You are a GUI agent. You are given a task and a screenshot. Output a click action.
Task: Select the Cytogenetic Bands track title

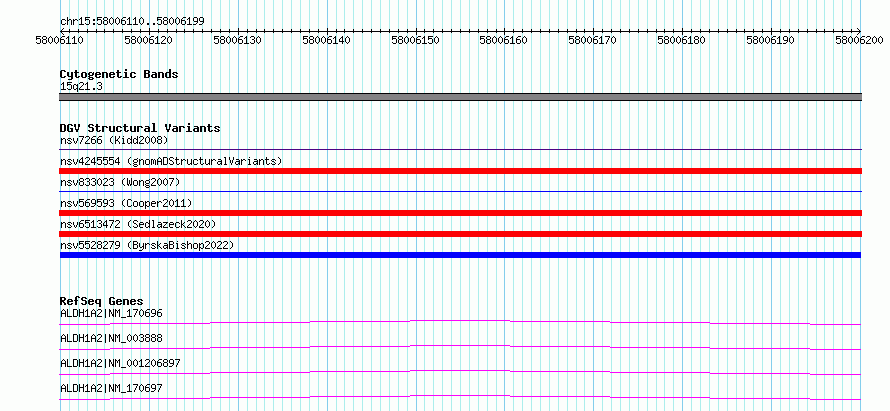tap(119, 74)
